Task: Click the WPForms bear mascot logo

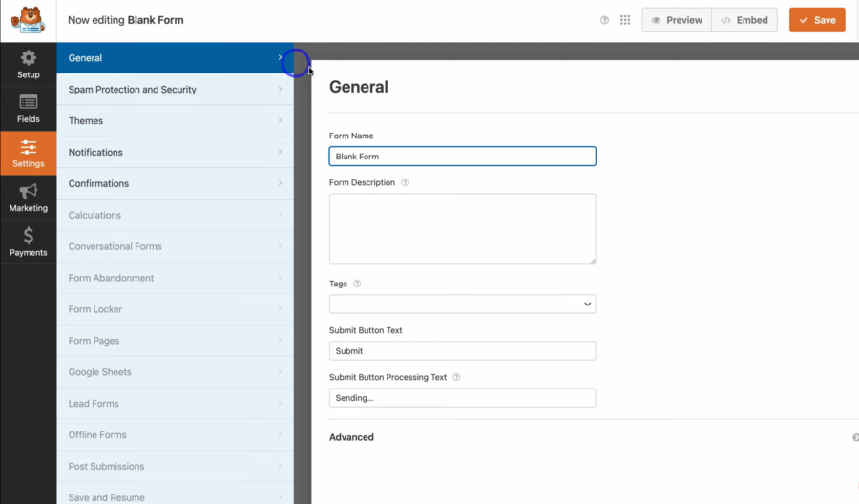Action: 28,20
